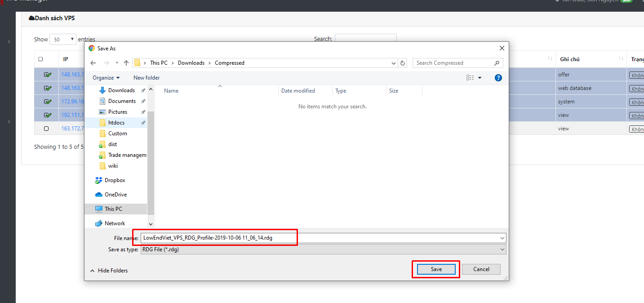Toggle the select-all checkbox in table header
Image resolution: width=644 pixels, height=303 pixels.
[40, 59]
